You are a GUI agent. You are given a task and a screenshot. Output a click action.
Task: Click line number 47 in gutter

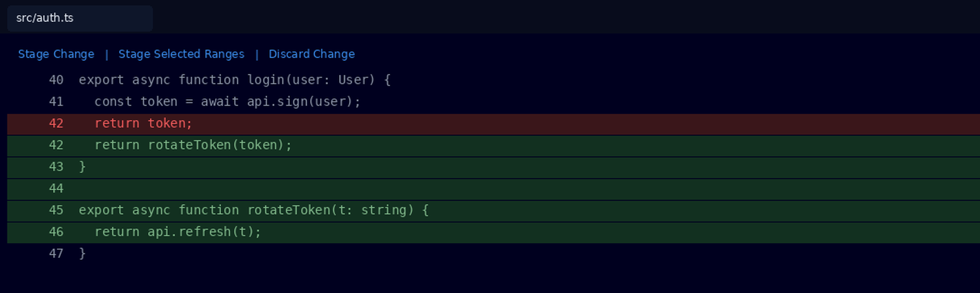tap(56, 253)
